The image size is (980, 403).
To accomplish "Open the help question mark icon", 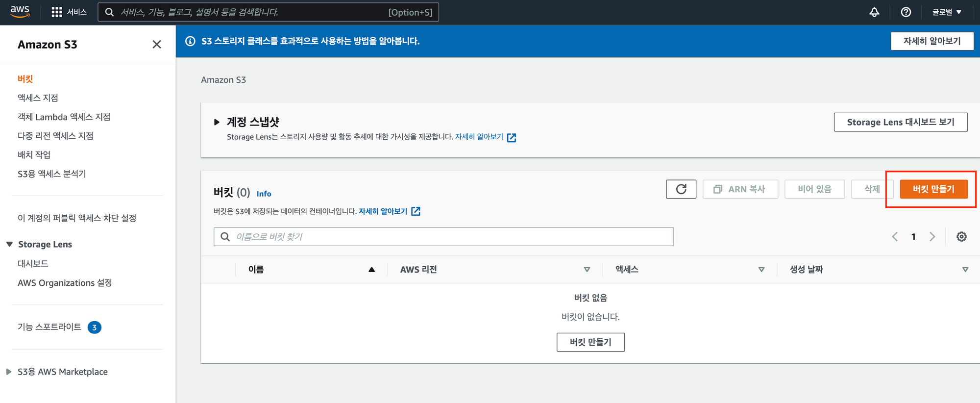I will 906,12.
